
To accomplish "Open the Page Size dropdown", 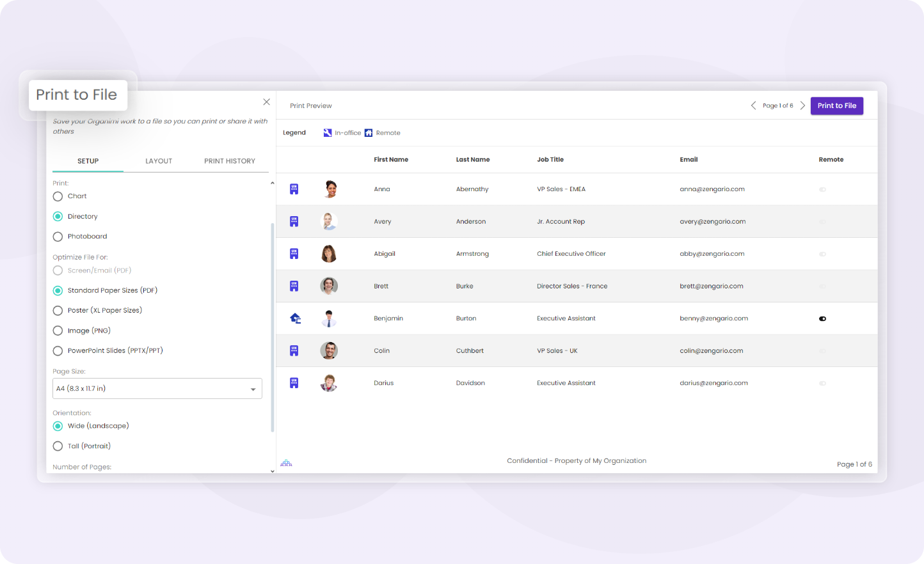I will pos(157,388).
